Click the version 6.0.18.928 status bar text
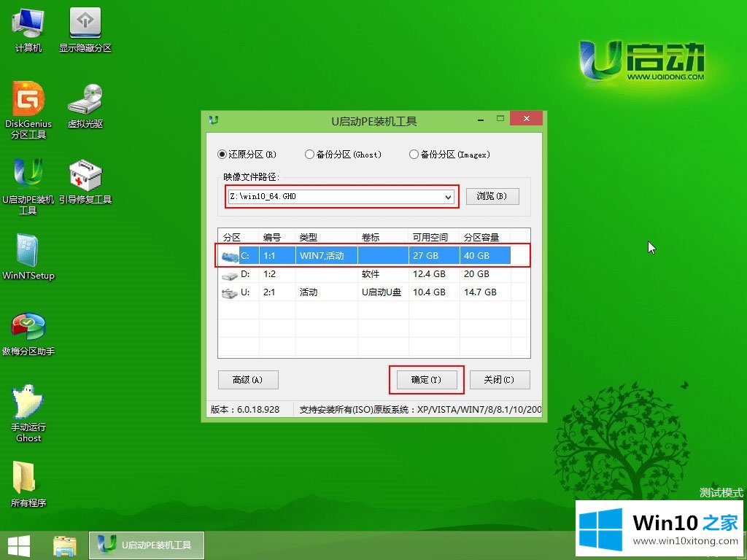 tap(245, 410)
